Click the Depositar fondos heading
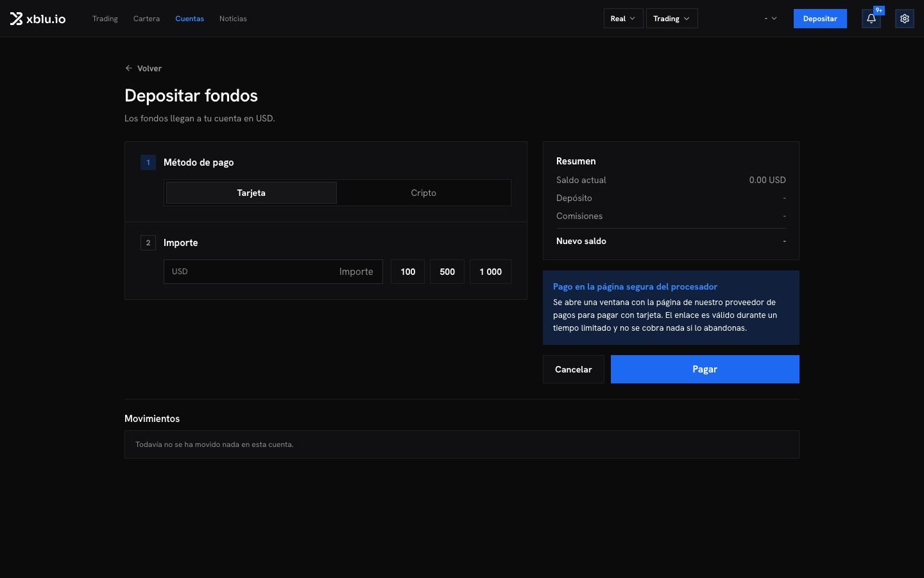924x578 pixels. [x=191, y=96]
